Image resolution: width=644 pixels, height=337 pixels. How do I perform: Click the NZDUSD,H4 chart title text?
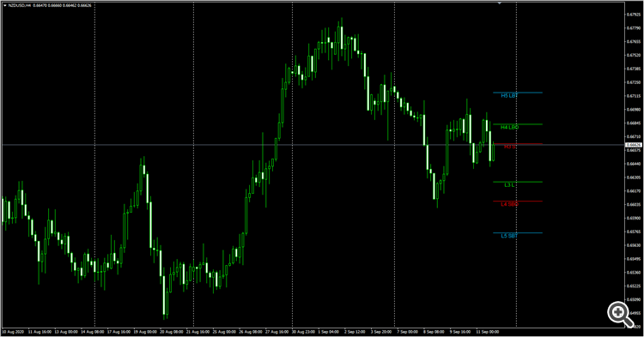20,5
